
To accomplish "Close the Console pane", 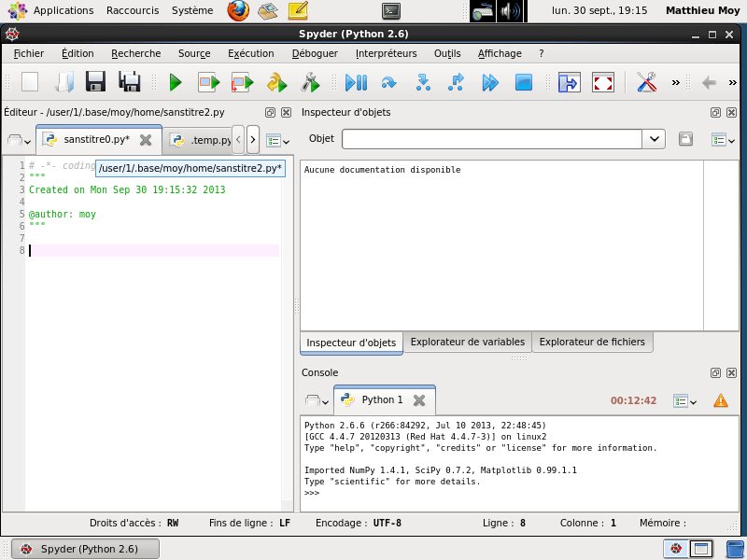I will [731, 372].
